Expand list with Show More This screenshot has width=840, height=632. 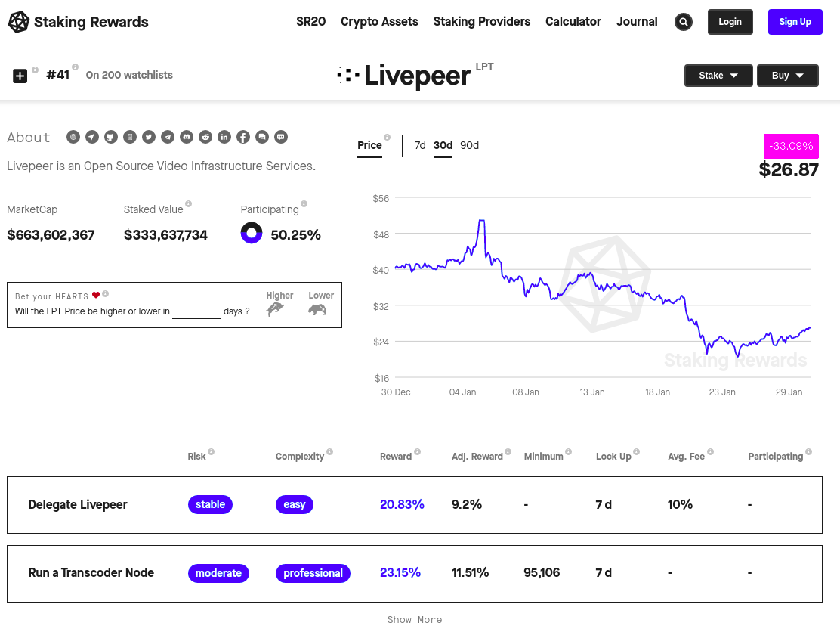(x=415, y=620)
